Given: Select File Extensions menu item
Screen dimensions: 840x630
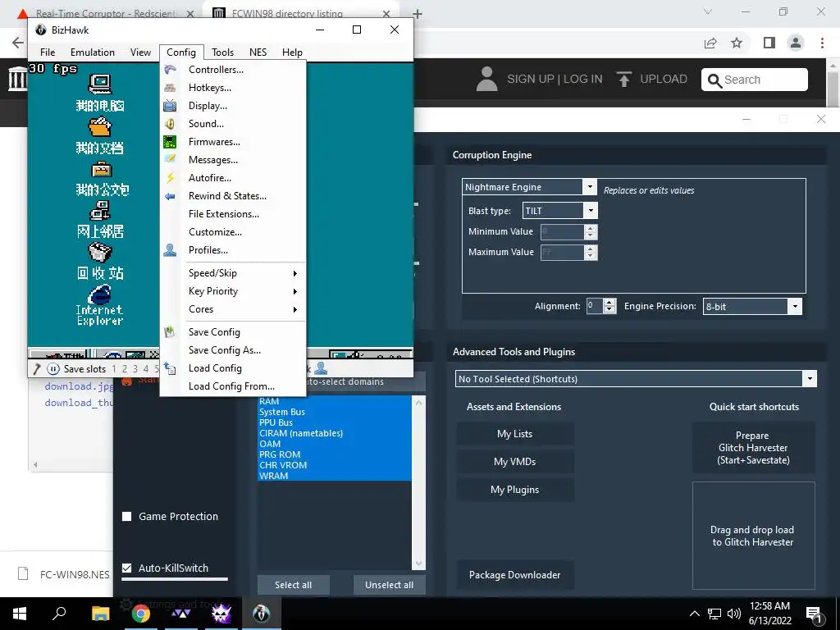Looking at the screenshot, I should click(224, 214).
